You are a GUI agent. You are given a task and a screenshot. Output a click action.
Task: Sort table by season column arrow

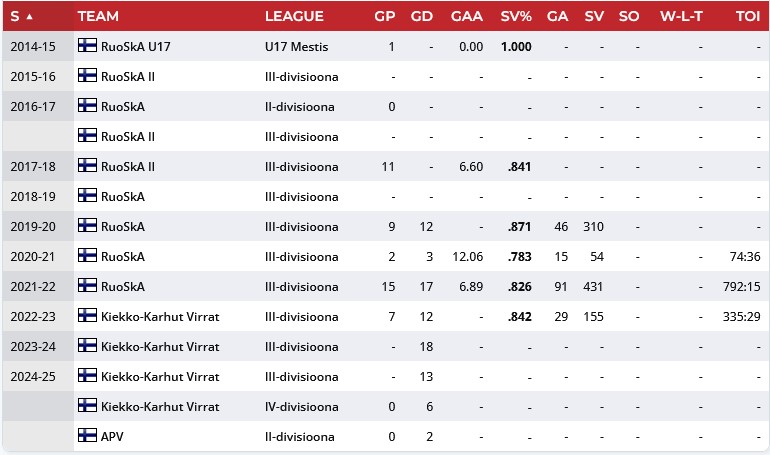click(29, 16)
